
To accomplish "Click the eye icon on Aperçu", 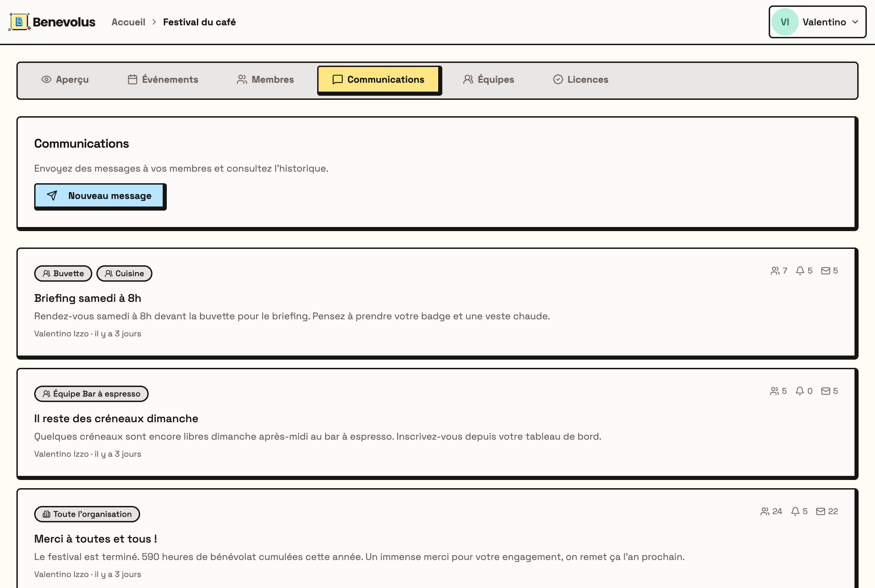I will (46, 80).
